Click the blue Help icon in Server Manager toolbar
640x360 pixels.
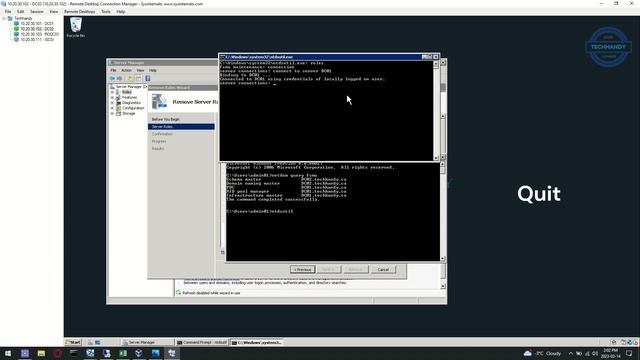[x=148, y=78]
